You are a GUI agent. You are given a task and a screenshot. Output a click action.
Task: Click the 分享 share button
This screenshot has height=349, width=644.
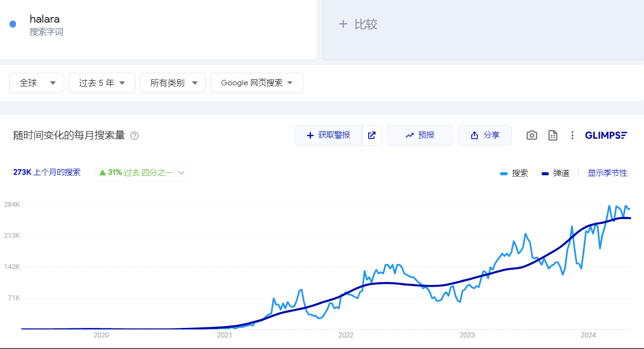[x=485, y=135]
